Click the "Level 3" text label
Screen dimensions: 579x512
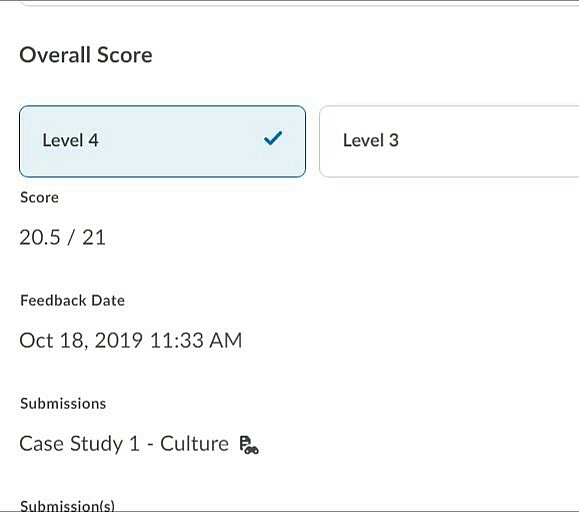[371, 140]
